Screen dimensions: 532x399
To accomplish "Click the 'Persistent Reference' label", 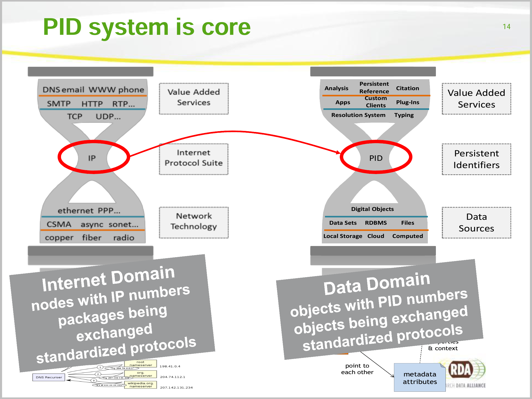I will pyautogui.click(x=374, y=88).
